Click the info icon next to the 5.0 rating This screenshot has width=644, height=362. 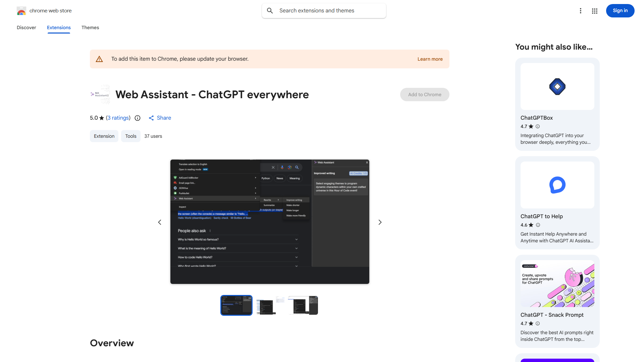pos(138,118)
